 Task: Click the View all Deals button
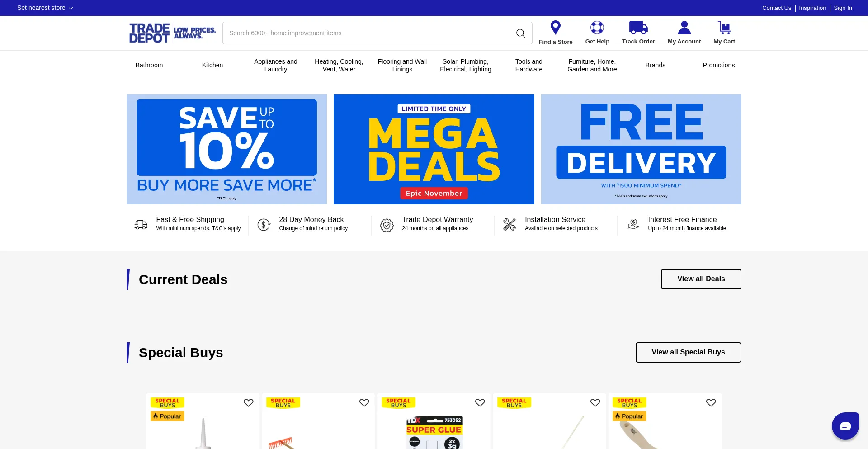click(701, 279)
